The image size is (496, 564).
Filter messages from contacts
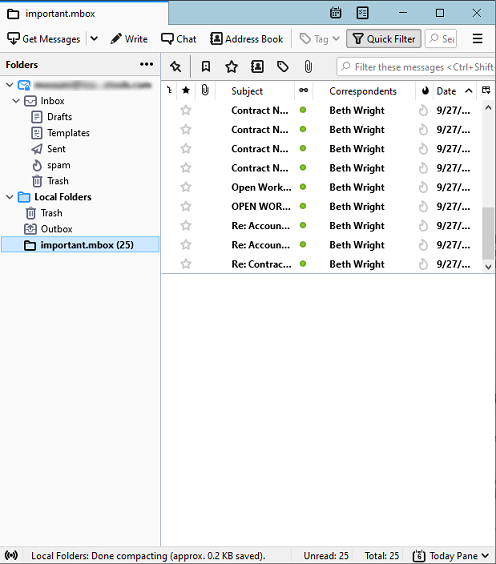tap(257, 67)
